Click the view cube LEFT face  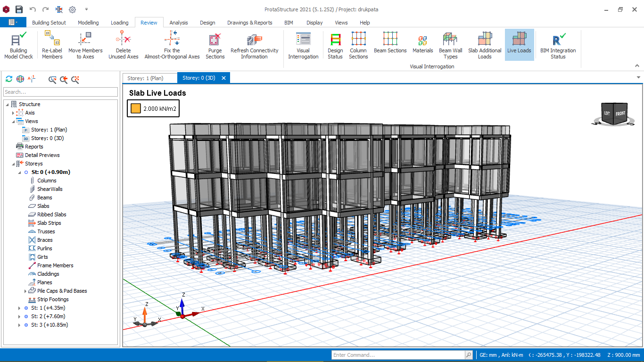pyautogui.click(x=607, y=113)
